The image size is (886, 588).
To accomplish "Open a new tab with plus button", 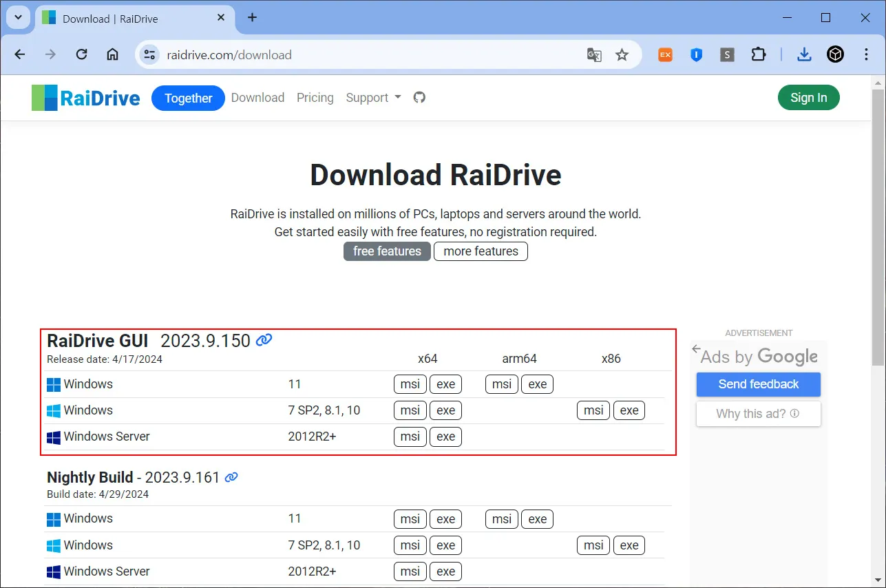I will (x=252, y=17).
